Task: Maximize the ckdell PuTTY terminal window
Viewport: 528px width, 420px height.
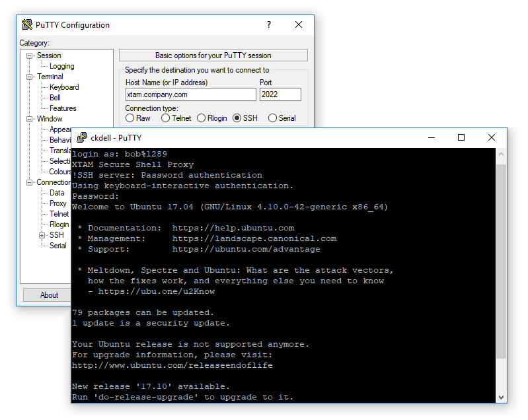Action: [x=461, y=137]
